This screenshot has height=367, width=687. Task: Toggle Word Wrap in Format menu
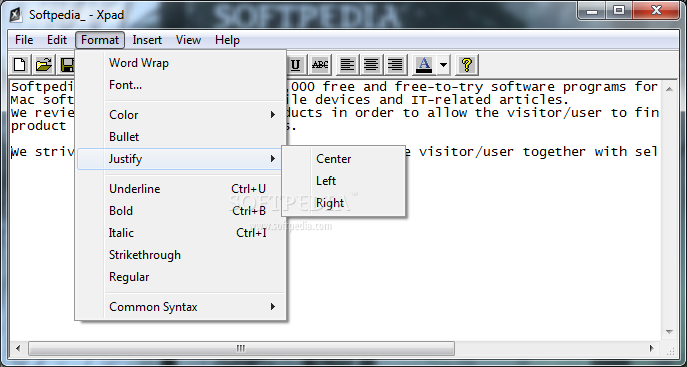click(x=181, y=63)
